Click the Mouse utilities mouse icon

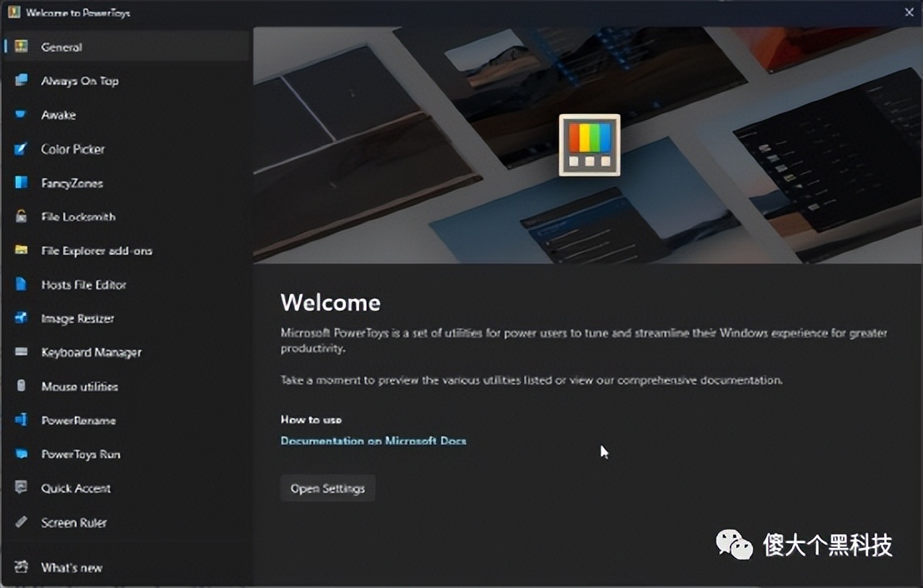click(21, 386)
